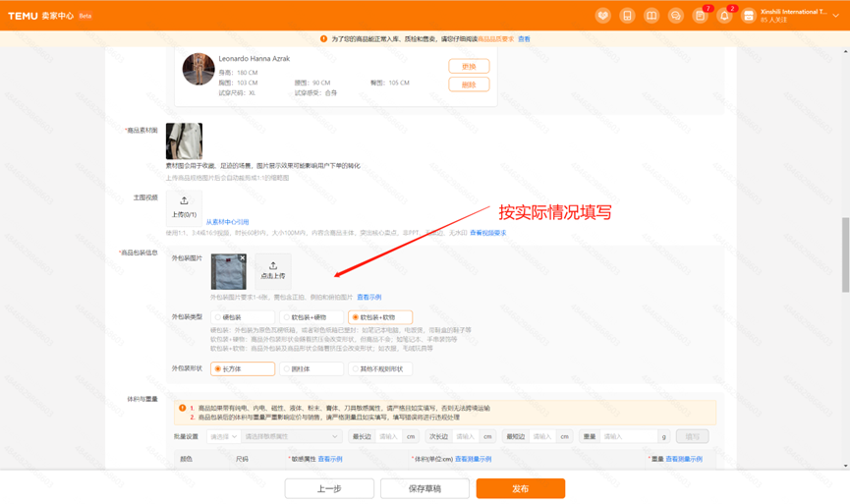Open the 请选择 batch setting dropdown
The width and height of the screenshot is (850, 504).
pyautogui.click(x=223, y=436)
